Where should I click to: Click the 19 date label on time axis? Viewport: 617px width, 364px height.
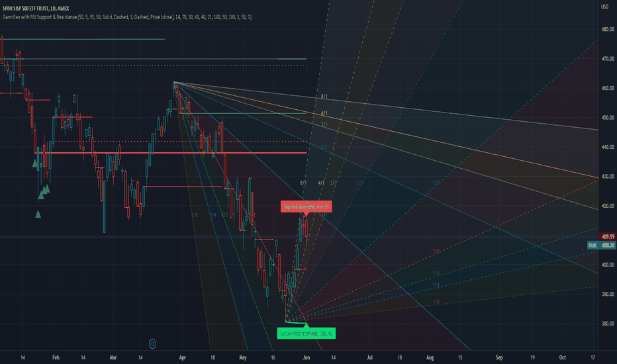(532, 357)
